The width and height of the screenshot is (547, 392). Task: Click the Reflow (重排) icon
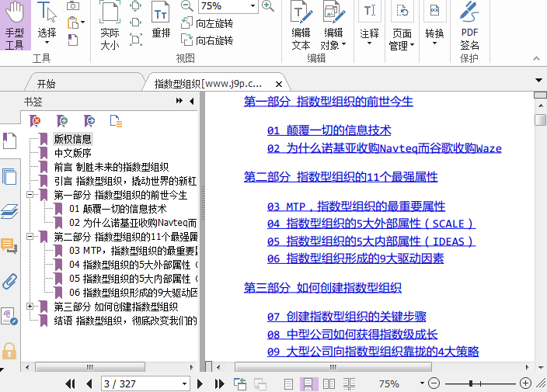point(161,20)
